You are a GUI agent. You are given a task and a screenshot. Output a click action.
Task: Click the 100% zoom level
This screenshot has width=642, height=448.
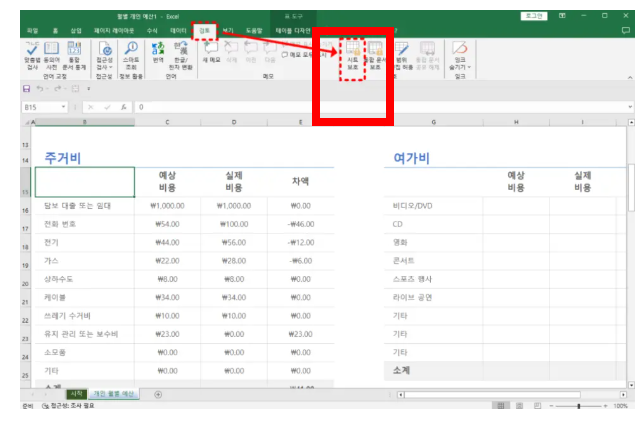[621, 406]
